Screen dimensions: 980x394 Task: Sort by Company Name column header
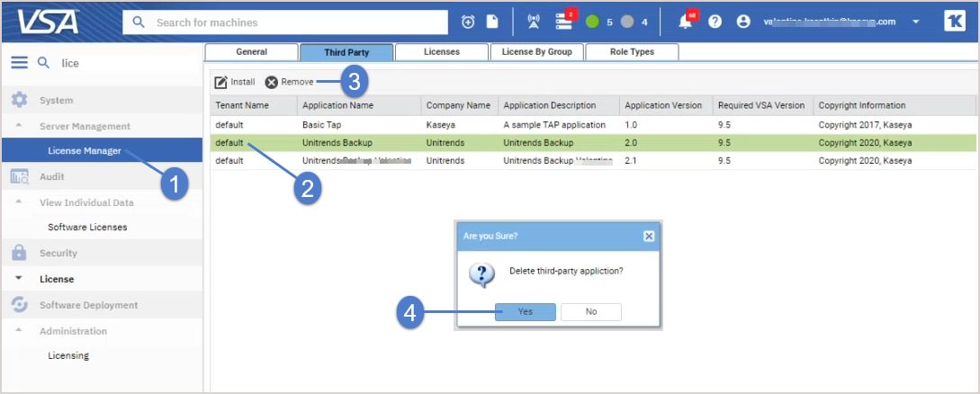click(459, 105)
